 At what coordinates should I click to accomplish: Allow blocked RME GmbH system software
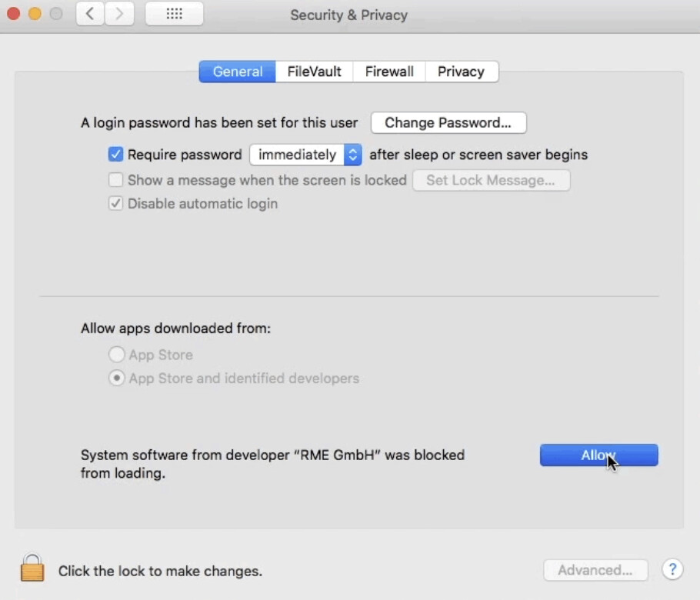click(x=598, y=455)
